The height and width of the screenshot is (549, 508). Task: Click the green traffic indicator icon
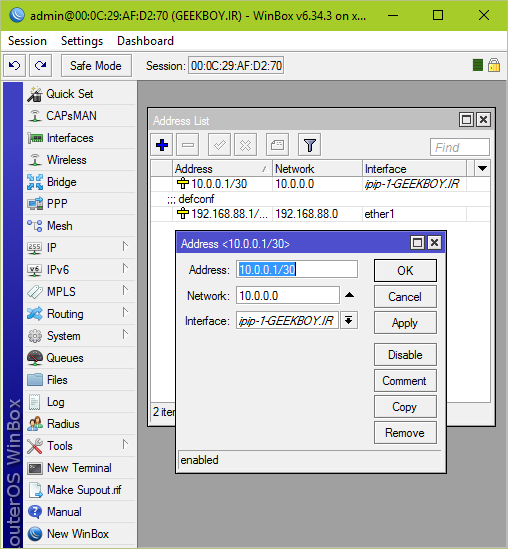click(478, 65)
